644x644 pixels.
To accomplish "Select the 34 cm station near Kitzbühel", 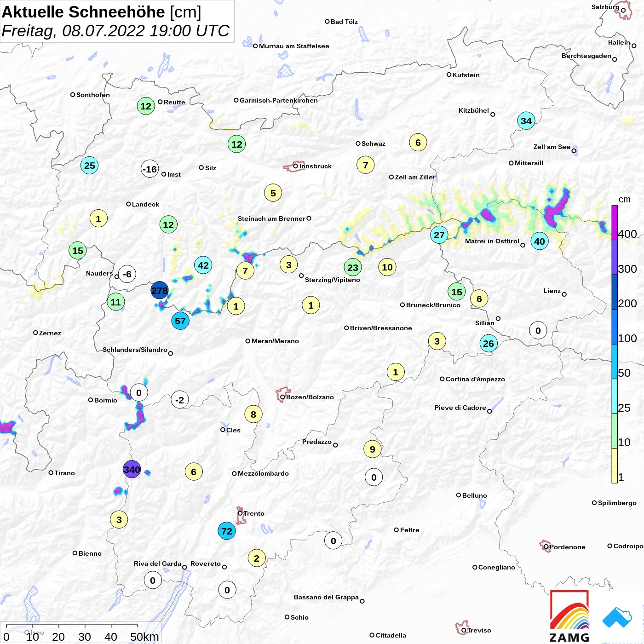I will (x=526, y=121).
